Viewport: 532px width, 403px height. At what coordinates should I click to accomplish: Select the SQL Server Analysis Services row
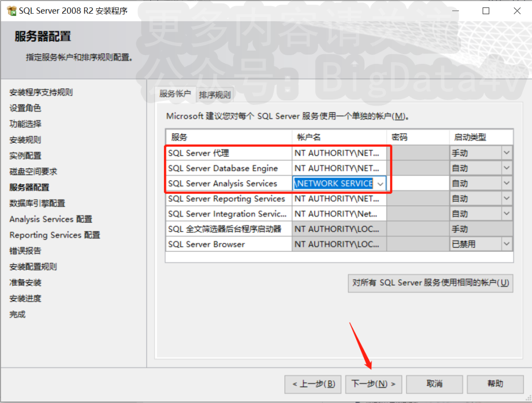point(229,184)
